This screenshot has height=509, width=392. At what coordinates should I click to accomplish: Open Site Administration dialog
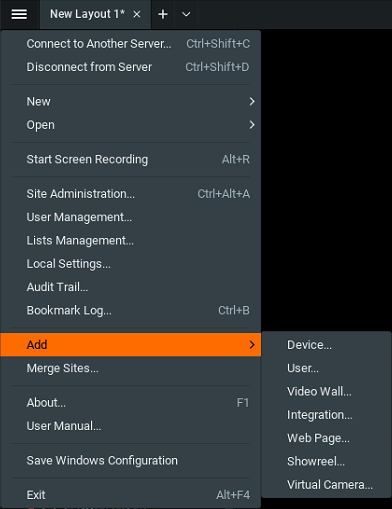[x=131, y=194]
